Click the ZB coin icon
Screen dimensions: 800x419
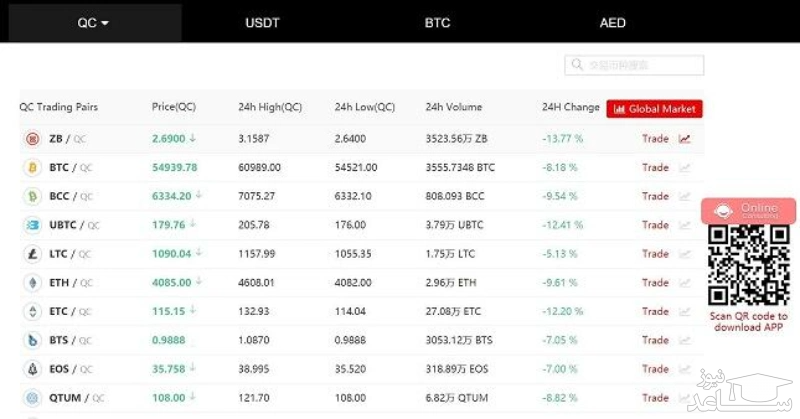31,139
